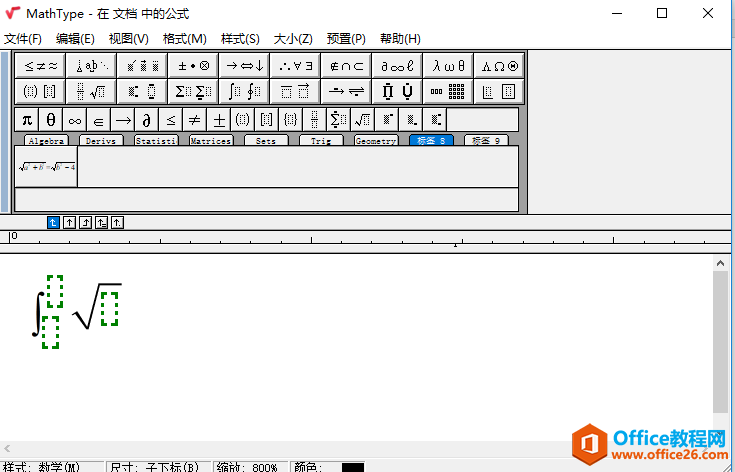Open the set theory symbols palette (∉∩⊂)
Image resolution: width=735 pixels, height=472 pixels.
(x=346, y=66)
